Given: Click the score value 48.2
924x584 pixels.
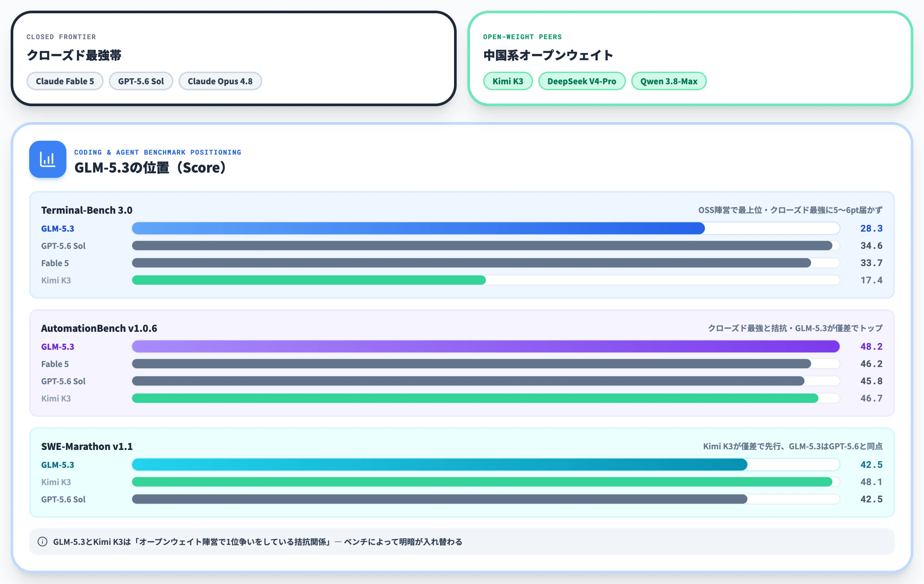Looking at the screenshot, I should pyautogui.click(x=872, y=346).
